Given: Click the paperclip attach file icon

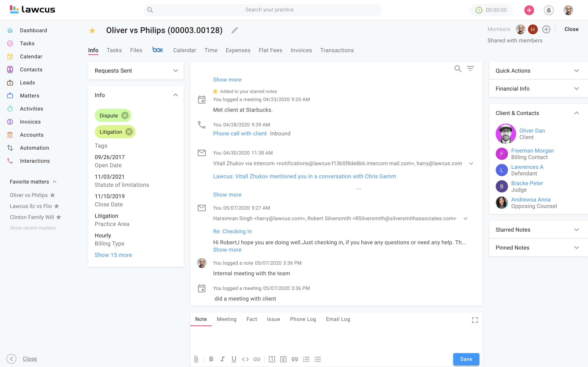Looking at the screenshot, I should click(196, 359).
